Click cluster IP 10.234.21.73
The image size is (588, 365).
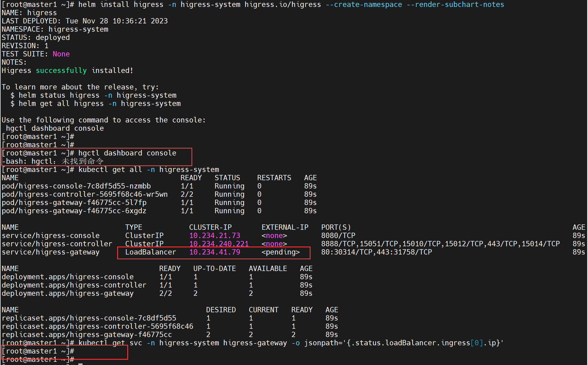coord(215,236)
